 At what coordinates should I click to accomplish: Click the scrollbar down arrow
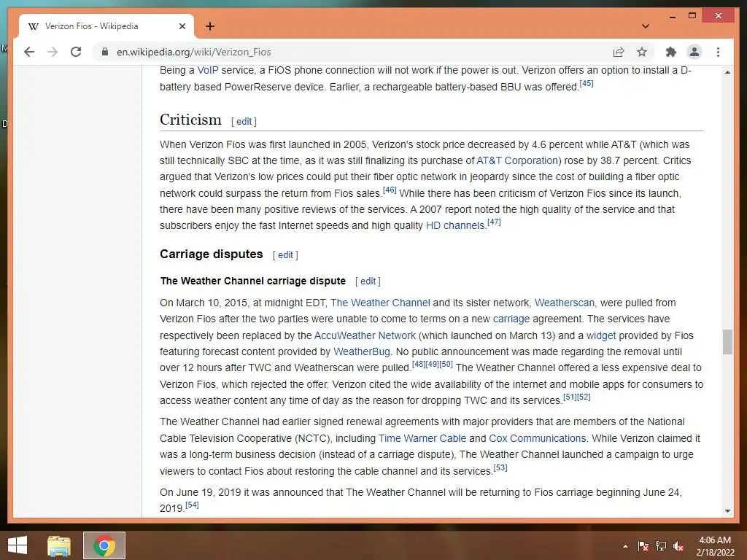727,511
